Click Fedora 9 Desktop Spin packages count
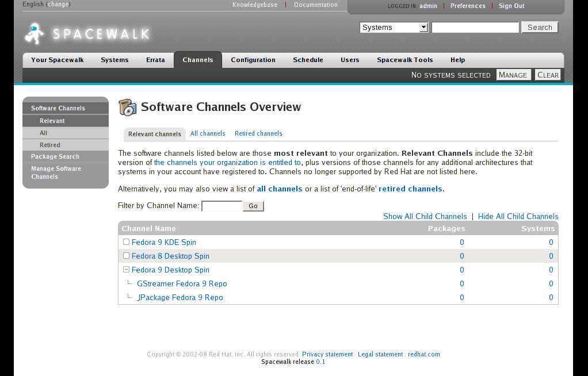 (462, 270)
